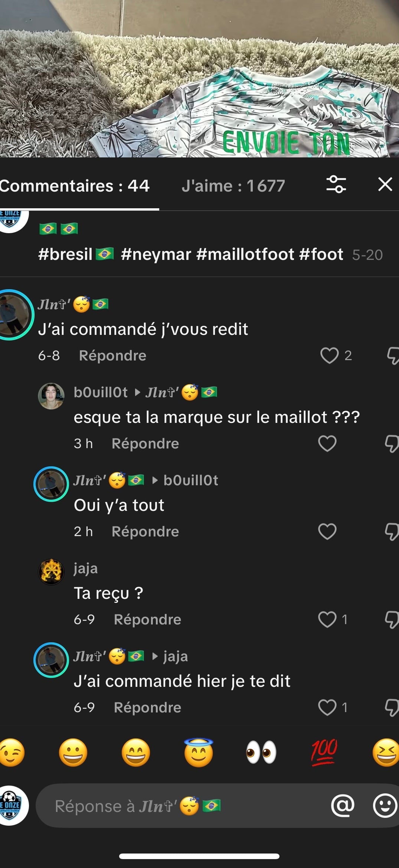This screenshot has height=868, width=399.
Task: Close the comments panel
Action: click(385, 184)
